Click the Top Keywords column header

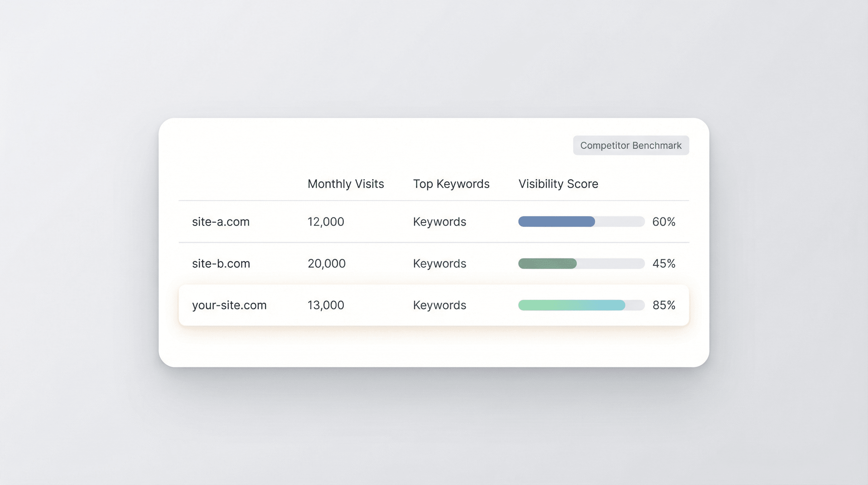(x=451, y=184)
